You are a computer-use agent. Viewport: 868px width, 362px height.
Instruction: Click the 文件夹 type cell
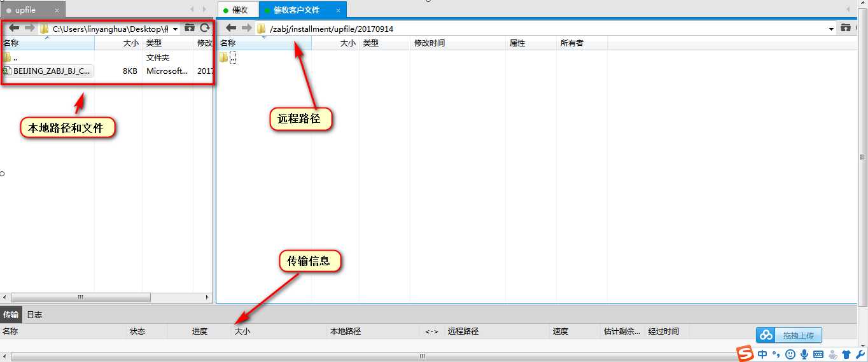point(158,58)
